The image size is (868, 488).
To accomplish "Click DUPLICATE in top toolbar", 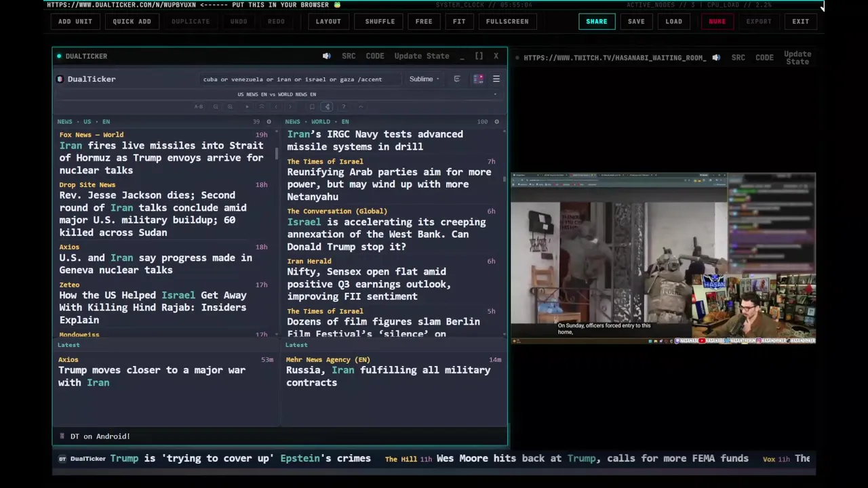I will pos(191,21).
